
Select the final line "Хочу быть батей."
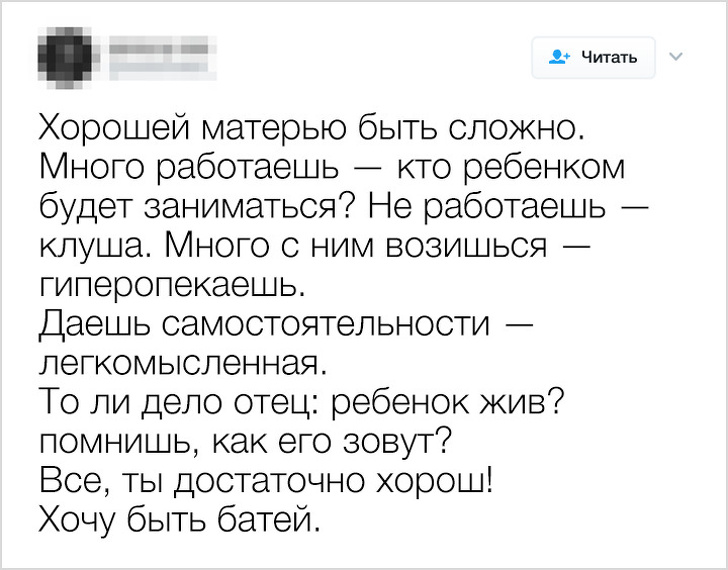(x=180, y=520)
